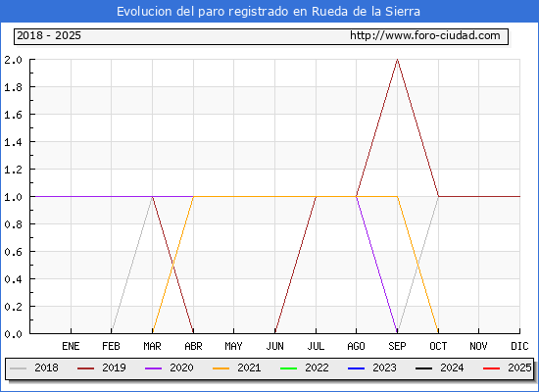539x392 pixels.
Task: Click the '2020' legend label
Action: [181, 367]
